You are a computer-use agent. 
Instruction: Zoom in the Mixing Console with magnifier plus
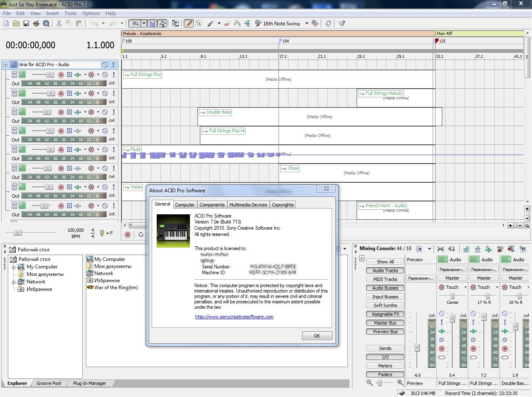(x=400, y=382)
